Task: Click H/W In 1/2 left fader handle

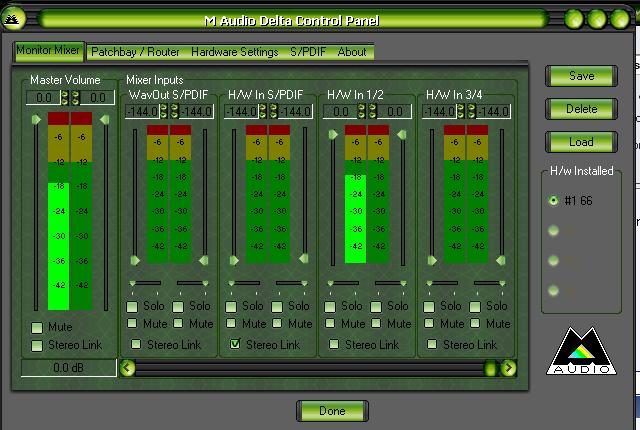Action: click(x=333, y=134)
